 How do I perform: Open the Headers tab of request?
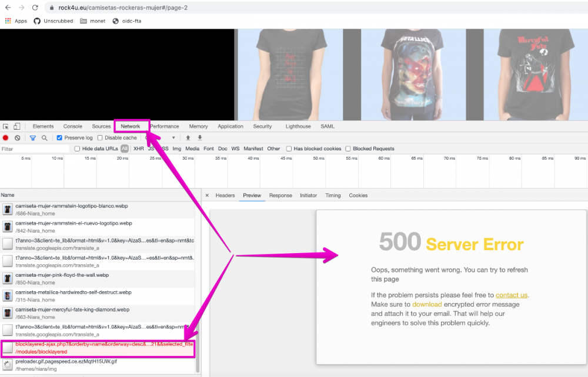tap(225, 196)
